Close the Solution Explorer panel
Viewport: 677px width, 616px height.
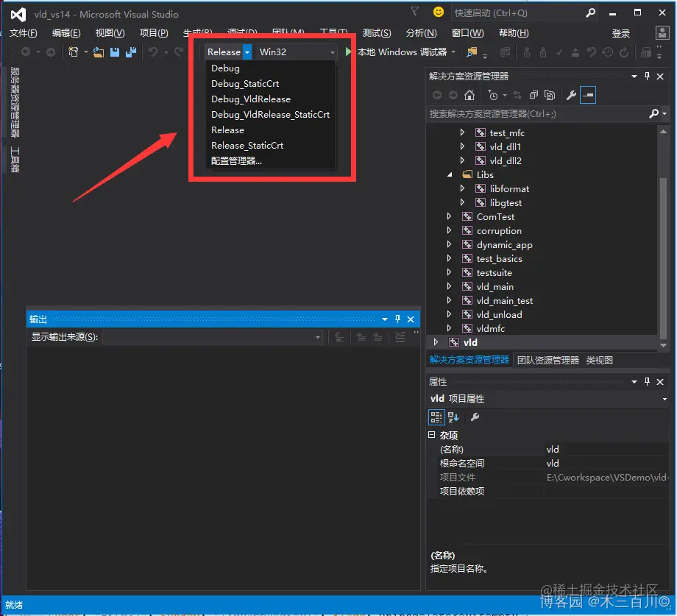[660, 77]
